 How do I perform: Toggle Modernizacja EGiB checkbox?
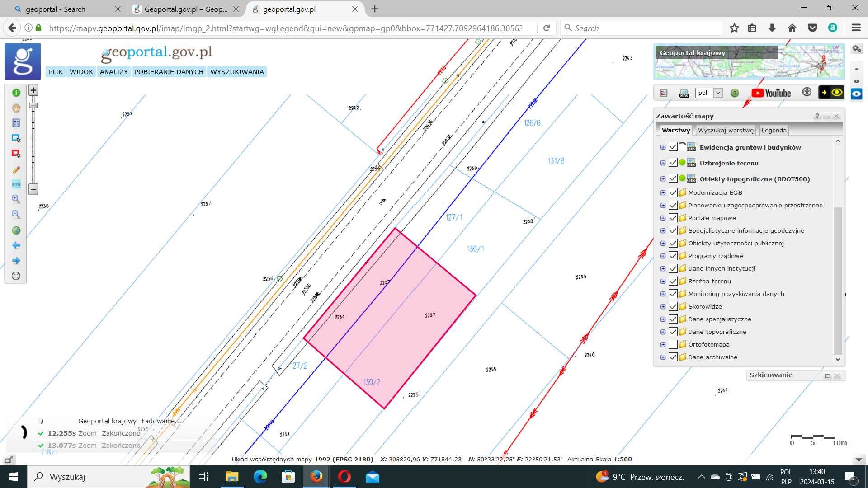click(673, 192)
